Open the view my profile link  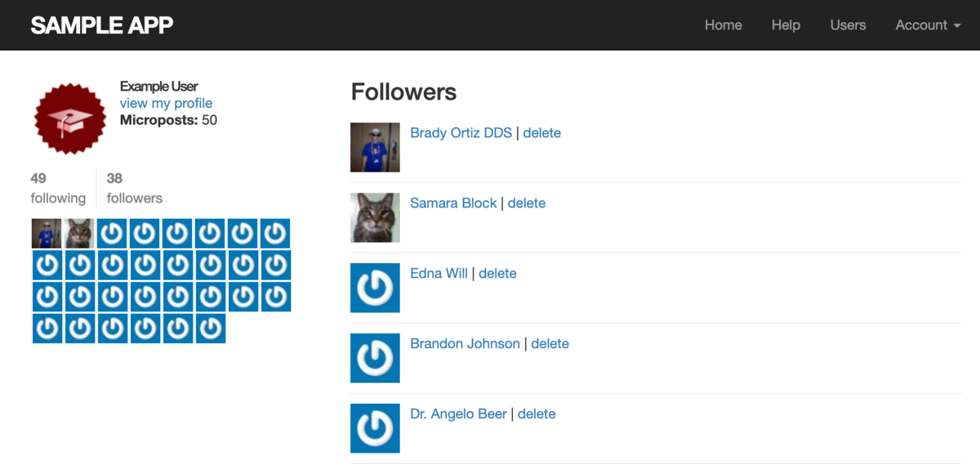[166, 103]
